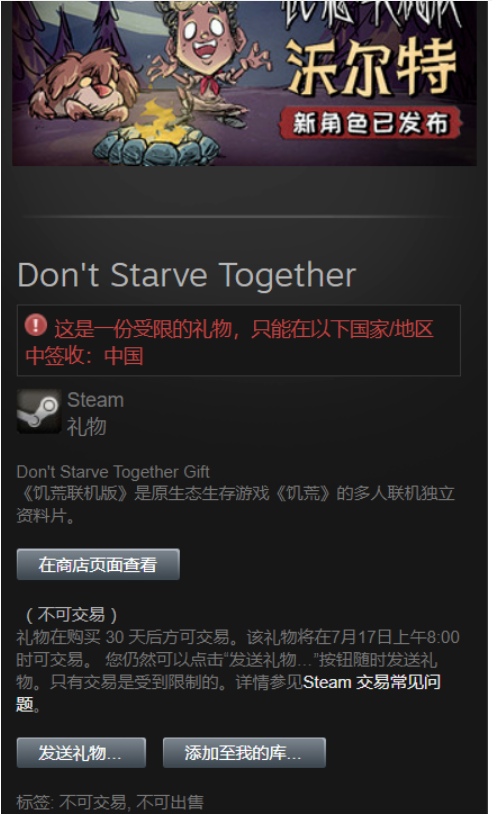Open the Don't Starve Together banner image

tap(244, 83)
